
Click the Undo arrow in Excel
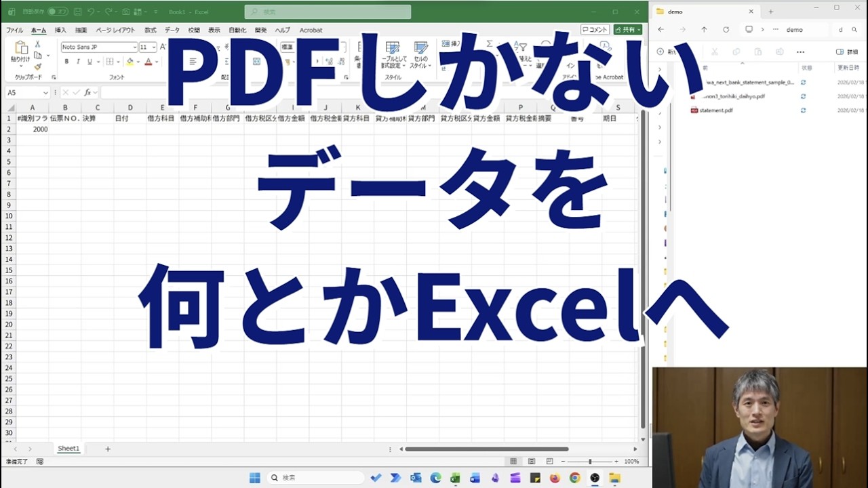91,12
